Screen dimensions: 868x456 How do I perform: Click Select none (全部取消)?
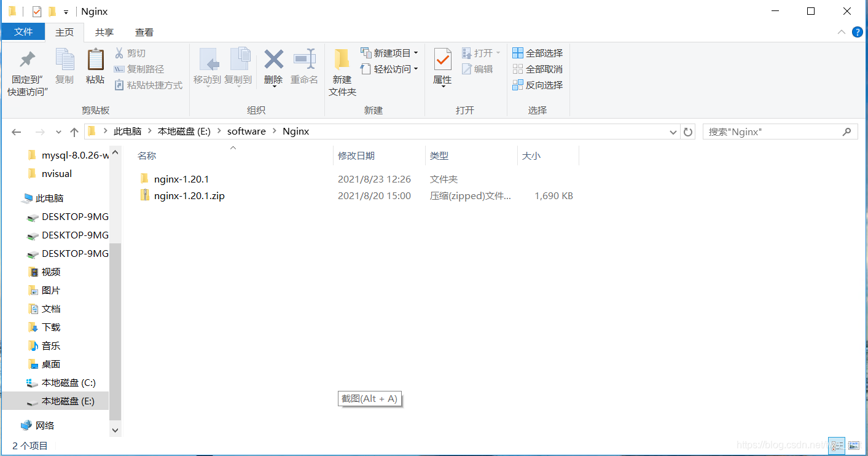(x=538, y=69)
